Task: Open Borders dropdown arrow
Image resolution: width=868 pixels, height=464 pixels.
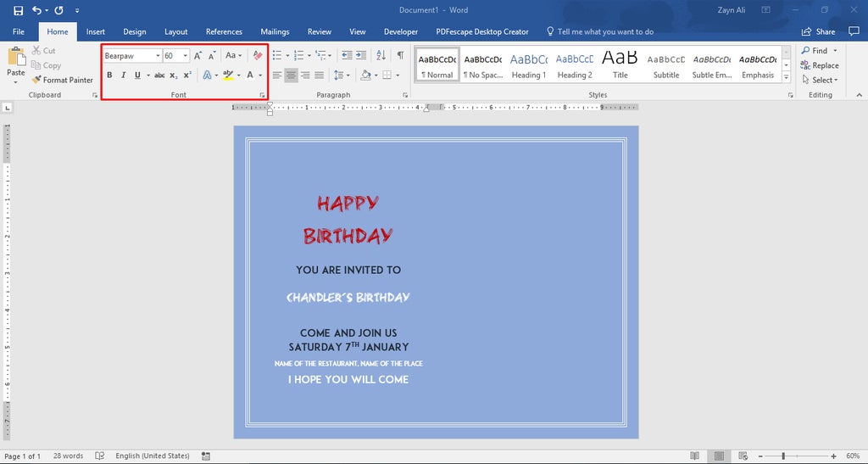Action: (398, 75)
